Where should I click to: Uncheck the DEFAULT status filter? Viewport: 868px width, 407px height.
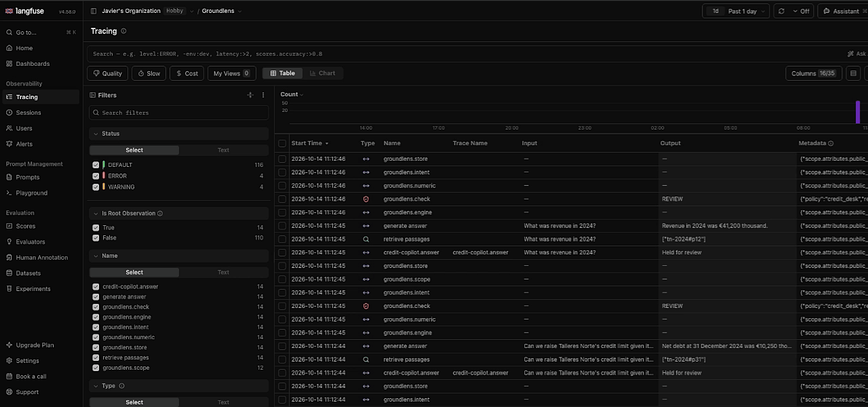(x=96, y=165)
